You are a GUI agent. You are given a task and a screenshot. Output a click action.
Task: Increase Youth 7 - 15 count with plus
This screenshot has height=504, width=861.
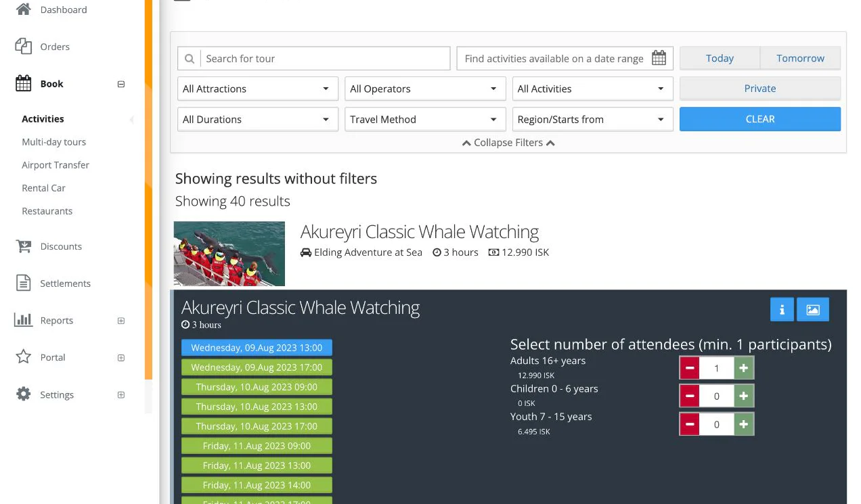pyautogui.click(x=744, y=424)
